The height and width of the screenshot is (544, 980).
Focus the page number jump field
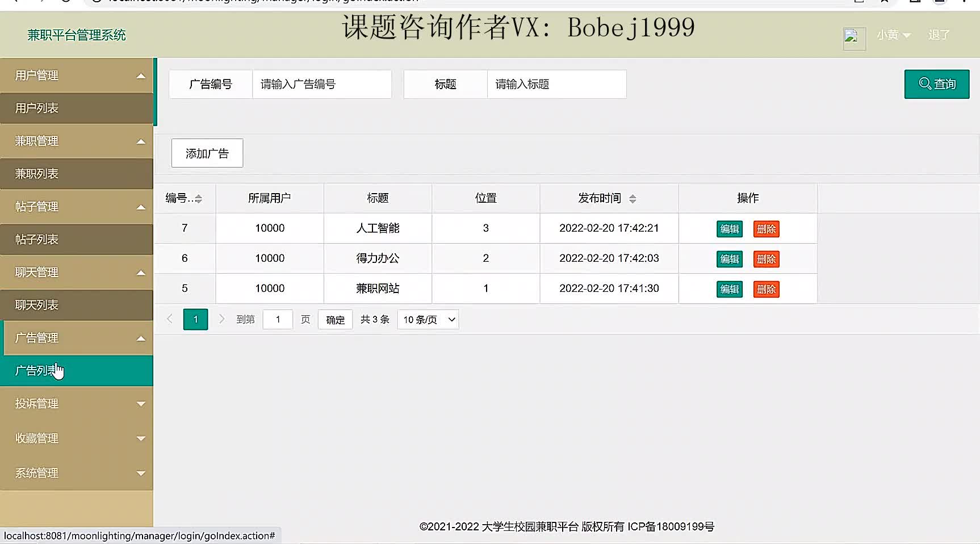coord(278,320)
